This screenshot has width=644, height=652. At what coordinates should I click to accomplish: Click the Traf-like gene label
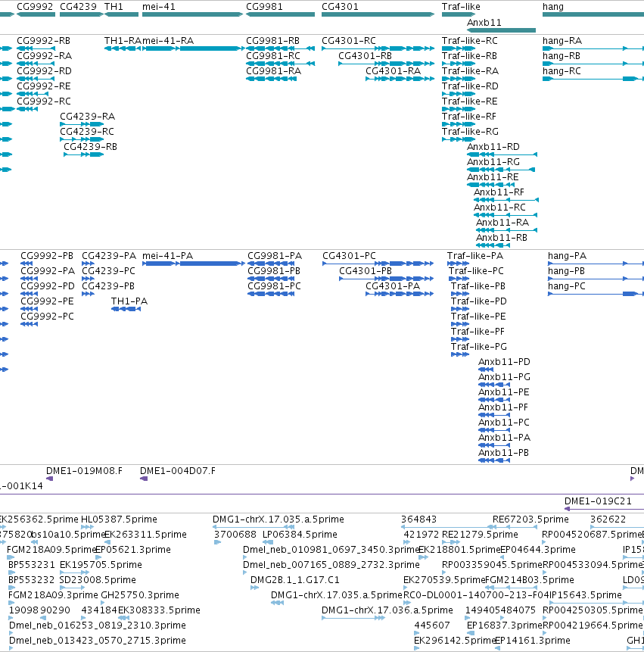pos(461,7)
